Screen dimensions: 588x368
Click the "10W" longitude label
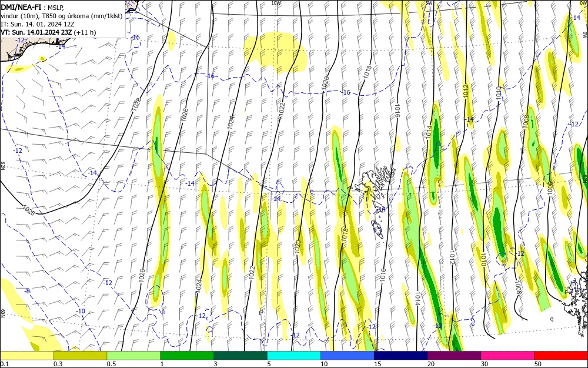[x=276, y=2]
